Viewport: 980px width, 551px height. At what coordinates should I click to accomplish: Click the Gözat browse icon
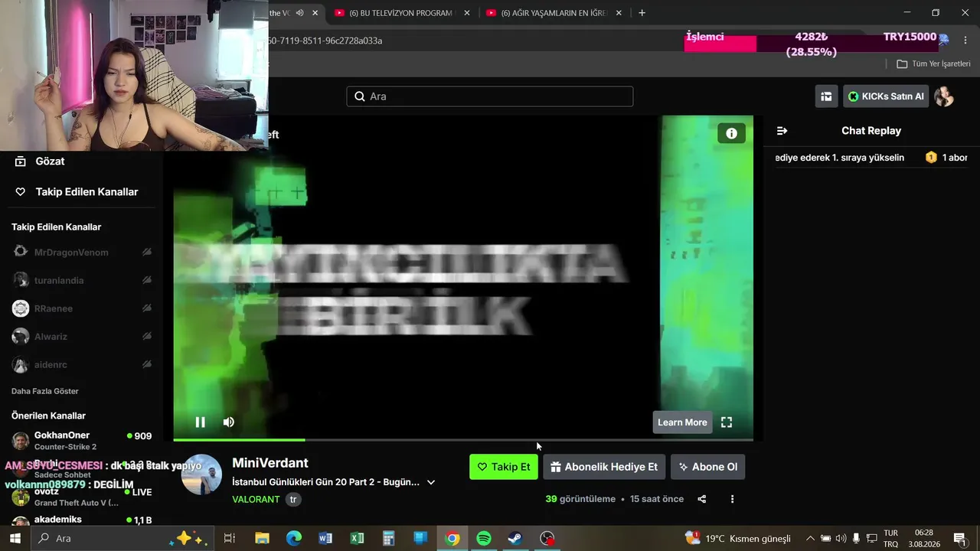pos(21,161)
